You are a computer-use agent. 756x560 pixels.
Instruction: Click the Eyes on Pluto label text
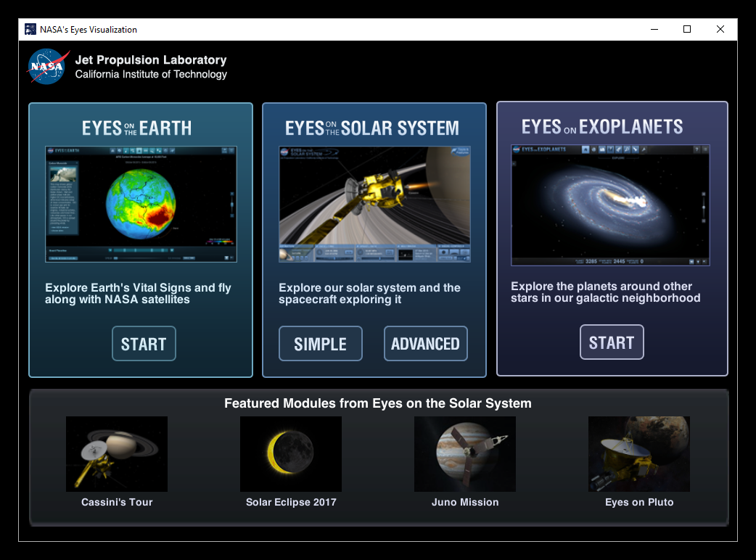[x=638, y=502]
